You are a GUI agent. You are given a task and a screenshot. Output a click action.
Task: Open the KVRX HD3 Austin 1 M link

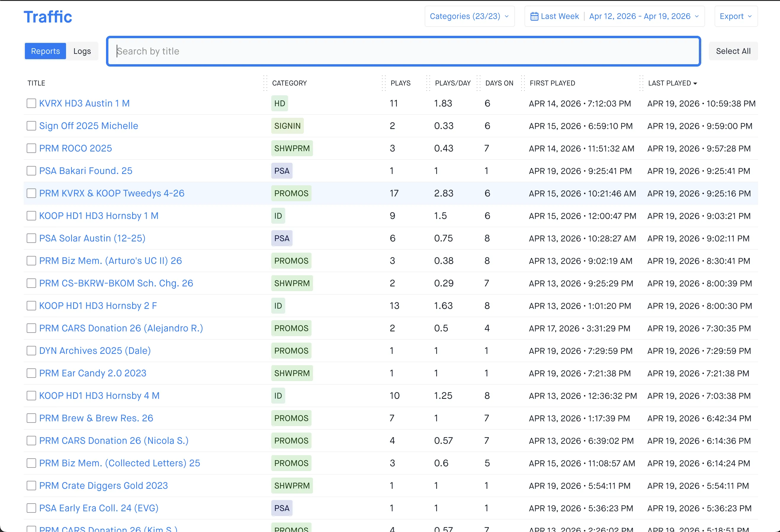84,103
